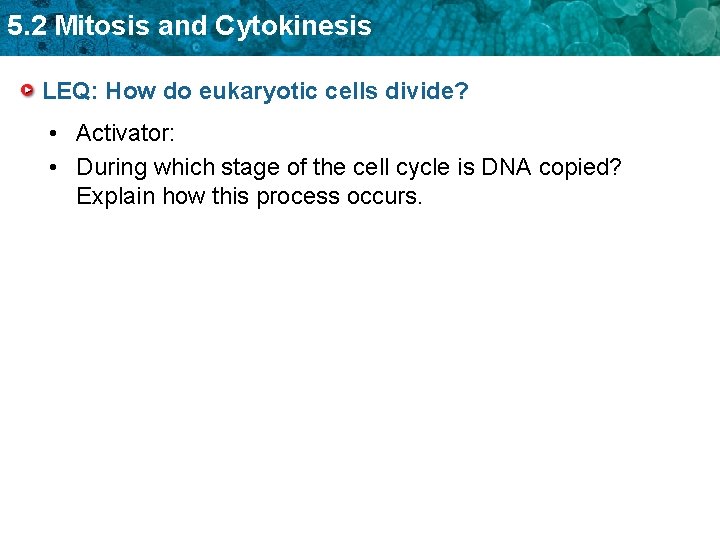Click the word Cytokinesis in the header
This screenshot has width=720, height=540.
tap(295, 26)
